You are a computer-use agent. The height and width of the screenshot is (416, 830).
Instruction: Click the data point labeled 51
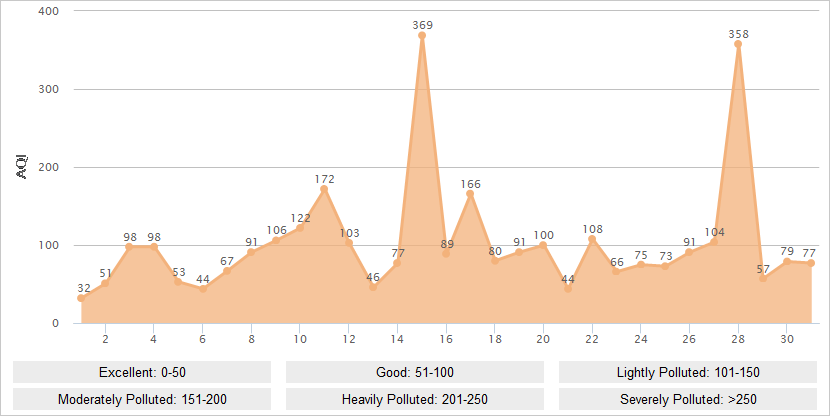click(x=105, y=283)
